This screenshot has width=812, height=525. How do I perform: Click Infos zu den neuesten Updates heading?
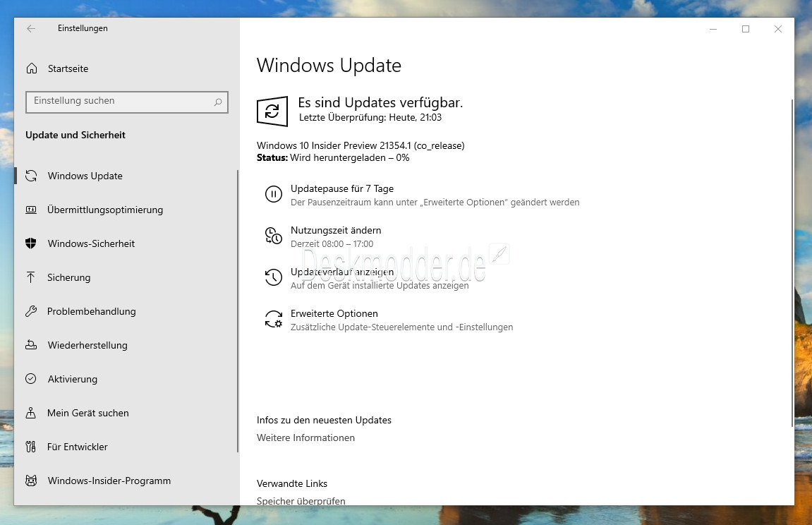[x=325, y=420]
